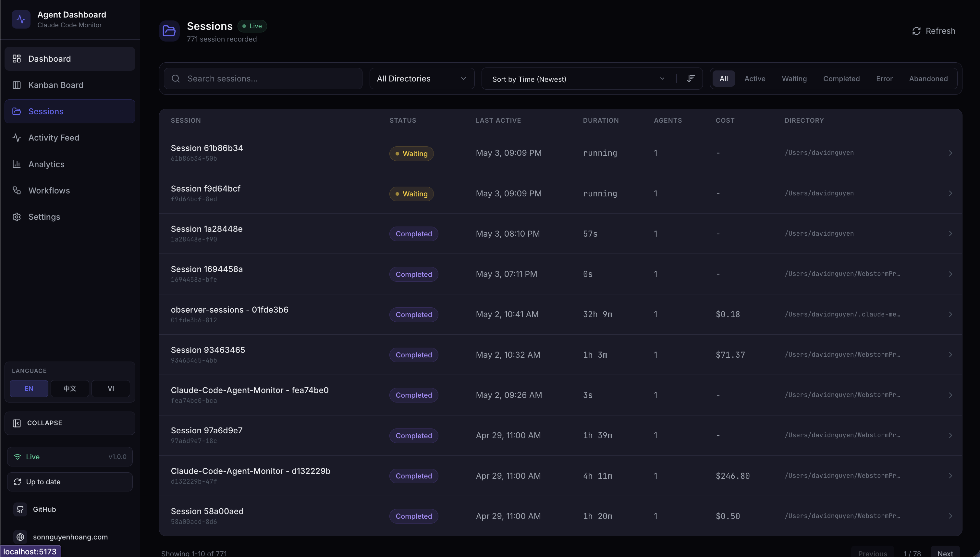Image resolution: width=980 pixels, height=557 pixels.
Task: Click the Sessions header folder icon
Action: tap(169, 31)
